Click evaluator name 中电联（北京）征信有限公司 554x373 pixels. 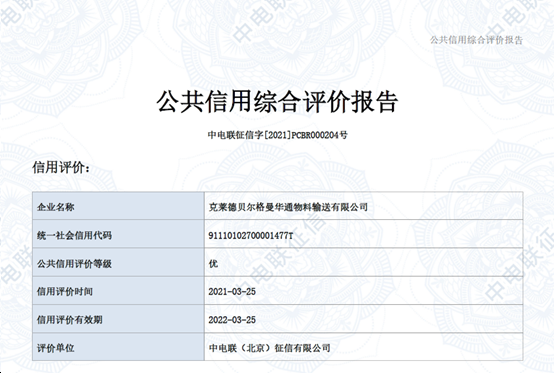click(270, 348)
